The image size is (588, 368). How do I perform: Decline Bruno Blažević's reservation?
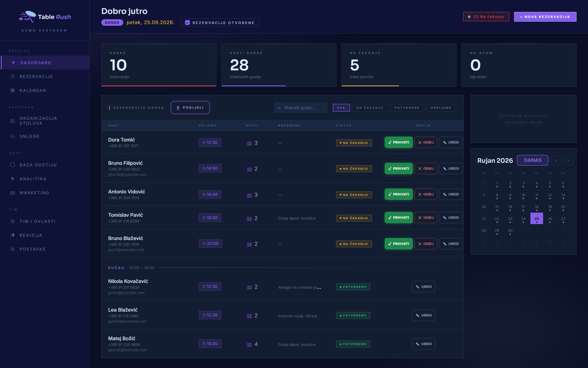coord(426,244)
